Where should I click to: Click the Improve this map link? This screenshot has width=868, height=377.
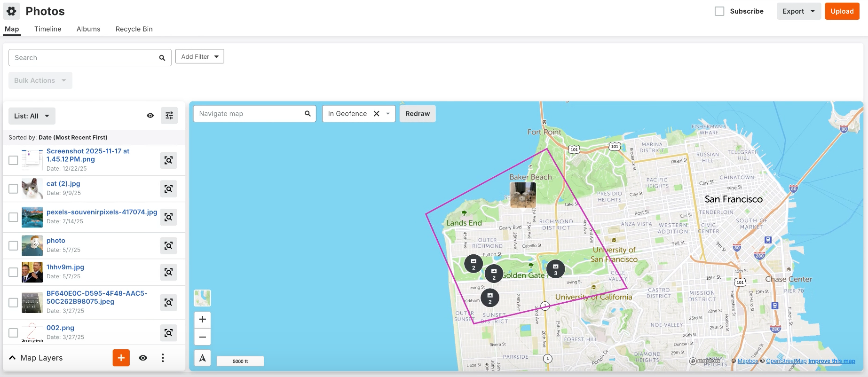tap(832, 361)
